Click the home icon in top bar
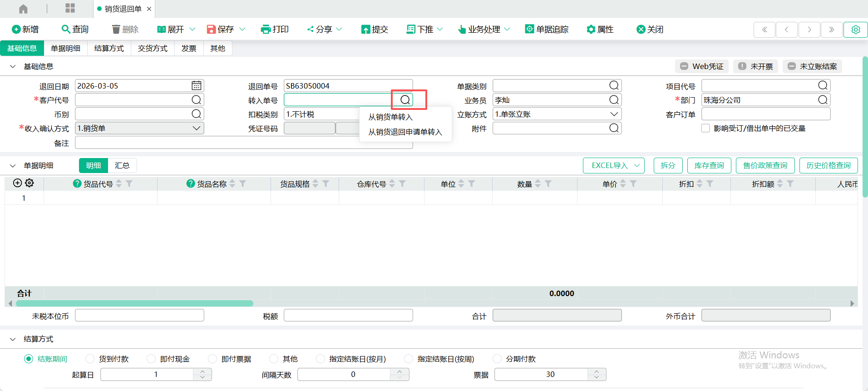This screenshot has height=391, width=868. pyautogui.click(x=23, y=9)
